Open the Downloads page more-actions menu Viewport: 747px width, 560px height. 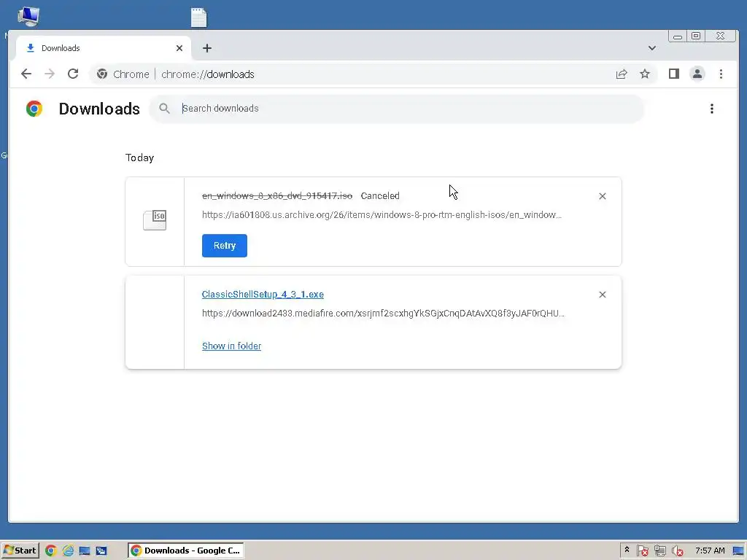(x=712, y=109)
